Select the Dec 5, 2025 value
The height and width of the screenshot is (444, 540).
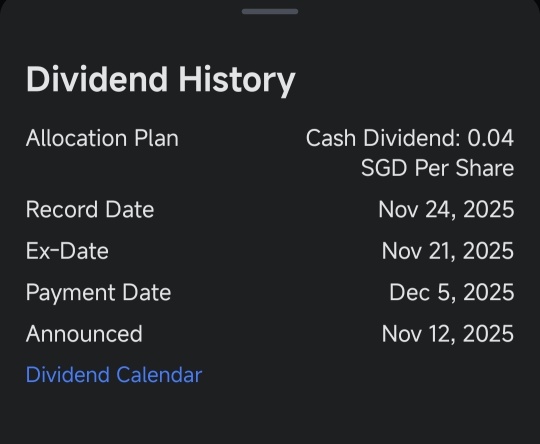coord(452,292)
